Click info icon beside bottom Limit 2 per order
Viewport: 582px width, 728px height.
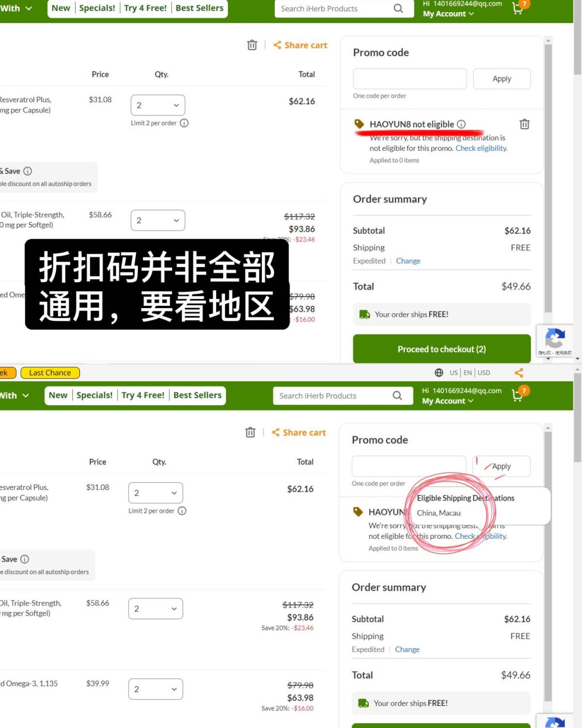click(182, 511)
